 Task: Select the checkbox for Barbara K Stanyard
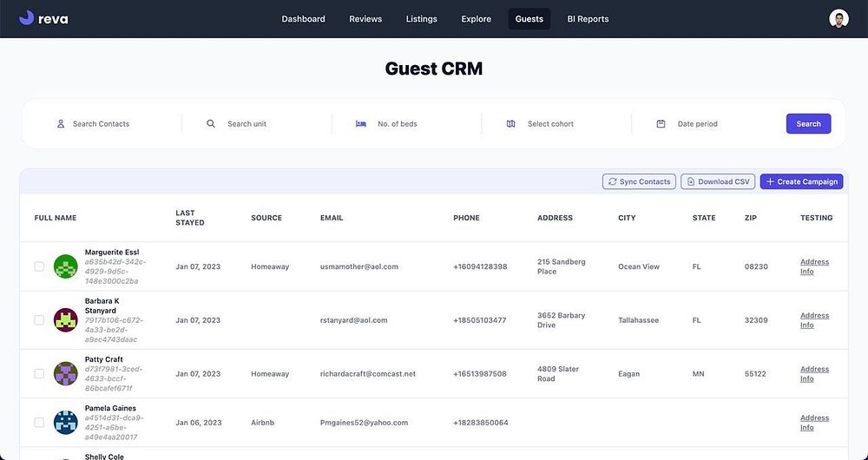tap(39, 320)
